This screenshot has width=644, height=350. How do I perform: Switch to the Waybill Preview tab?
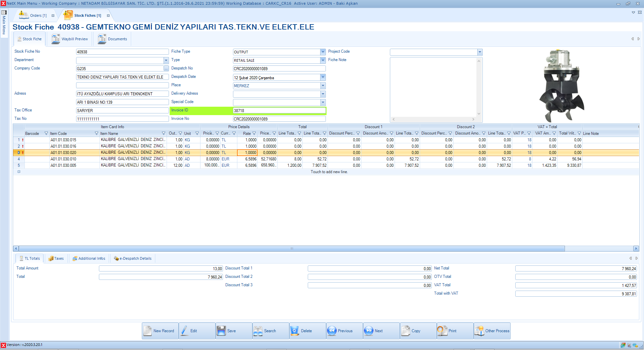click(70, 39)
